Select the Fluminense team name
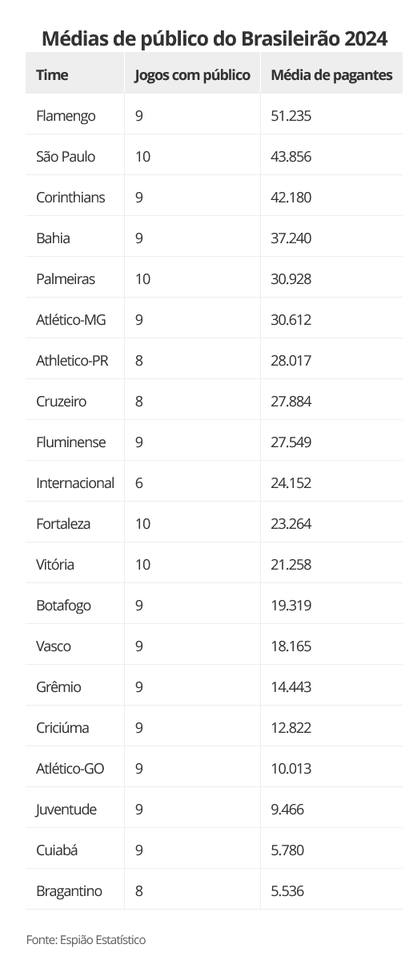 point(71,442)
